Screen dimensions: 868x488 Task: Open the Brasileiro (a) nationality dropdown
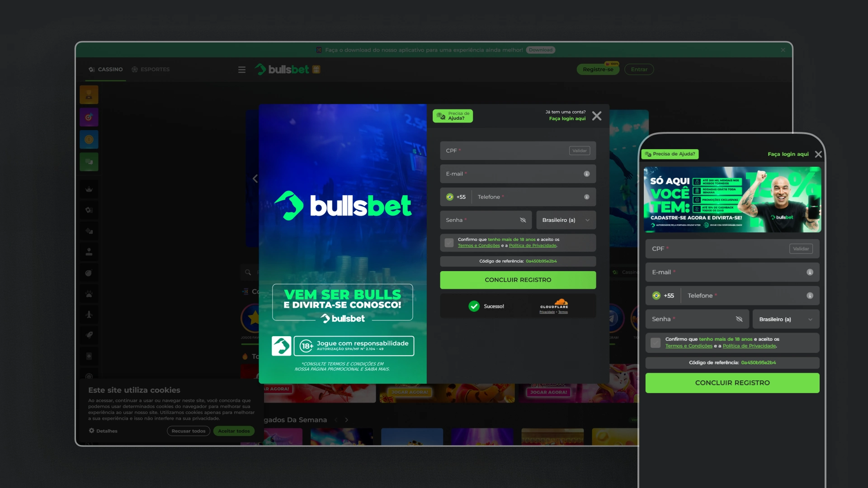tap(566, 220)
